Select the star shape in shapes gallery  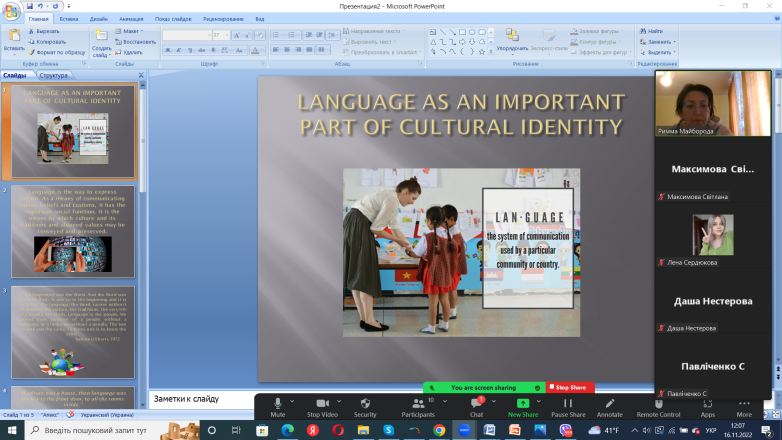(x=482, y=52)
